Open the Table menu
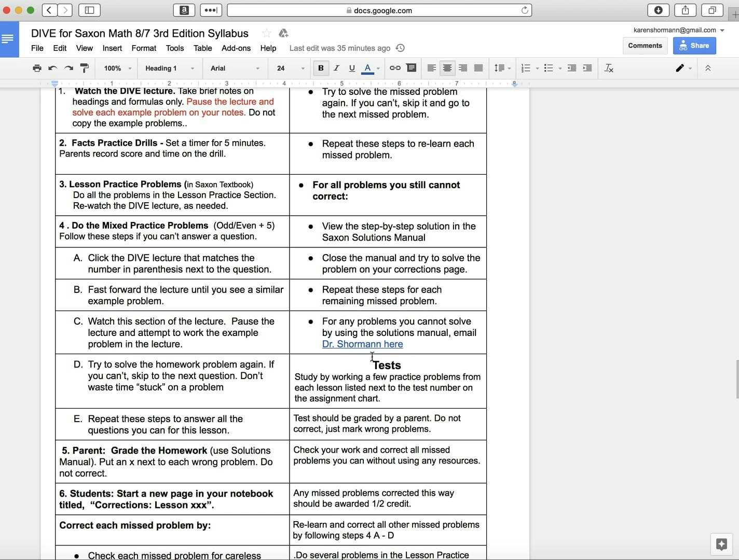 (x=203, y=48)
